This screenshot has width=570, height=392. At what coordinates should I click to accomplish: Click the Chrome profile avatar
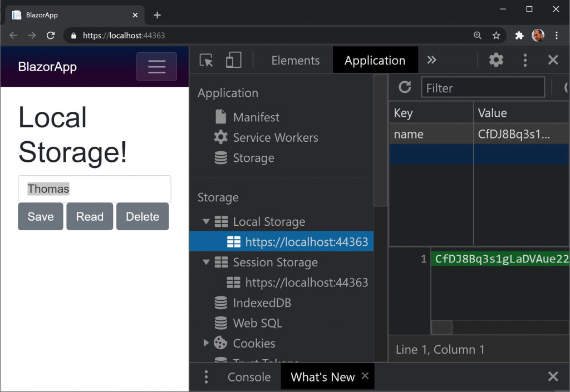click(x=538, y=35)
